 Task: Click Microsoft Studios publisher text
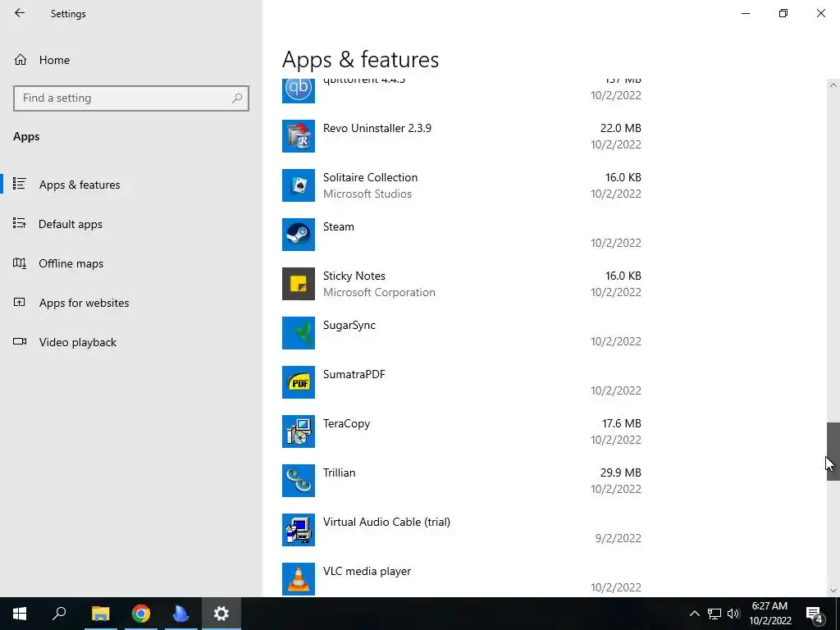coord(367,194)
